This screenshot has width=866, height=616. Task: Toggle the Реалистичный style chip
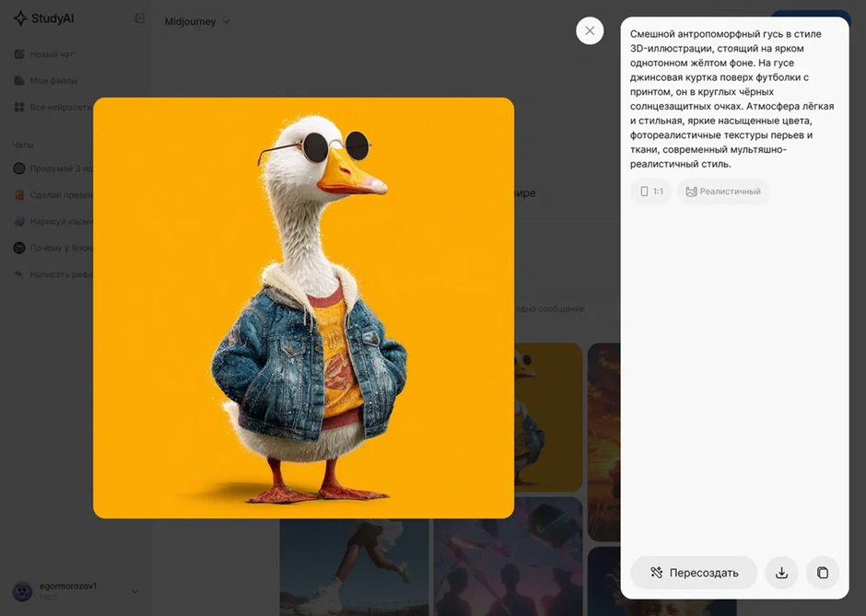[x=722, y=192]
